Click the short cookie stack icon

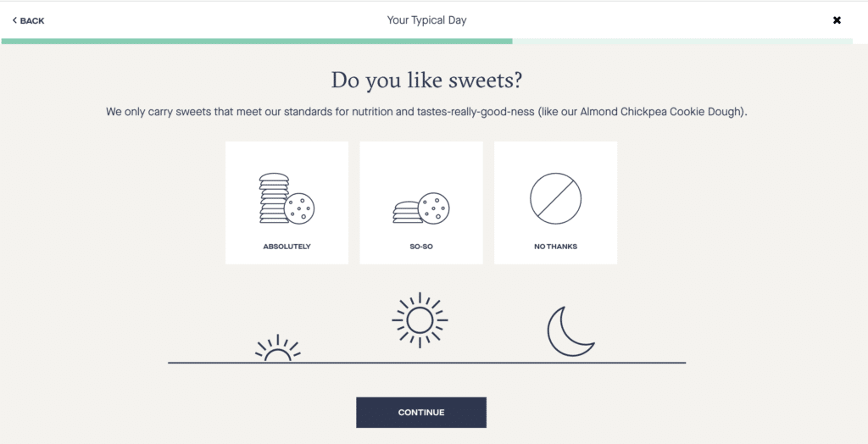pyautogui.click(x=421, y=208)
